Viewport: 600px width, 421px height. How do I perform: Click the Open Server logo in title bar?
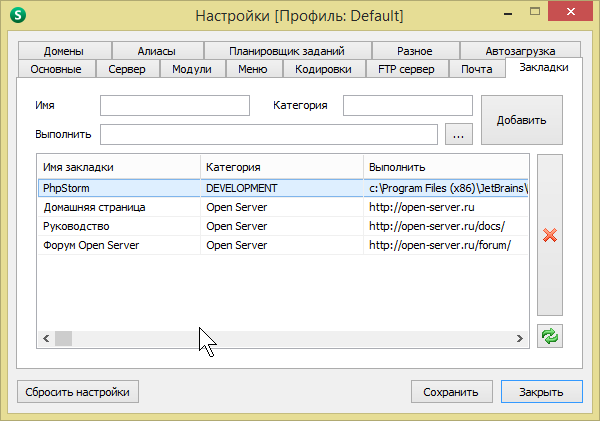click(x=16, y=16)
